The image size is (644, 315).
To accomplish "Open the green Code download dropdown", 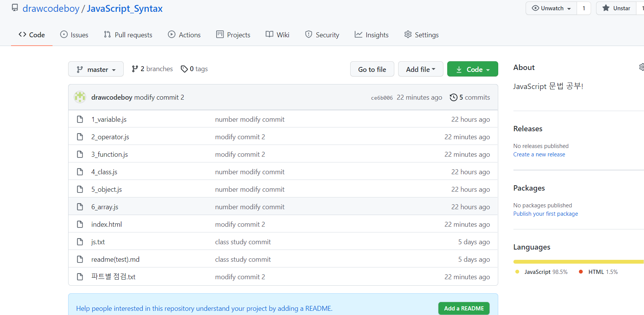I will coord(472,69).
